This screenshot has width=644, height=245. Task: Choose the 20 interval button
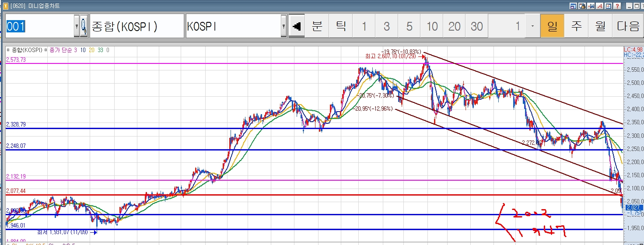[x=455, y=27]
